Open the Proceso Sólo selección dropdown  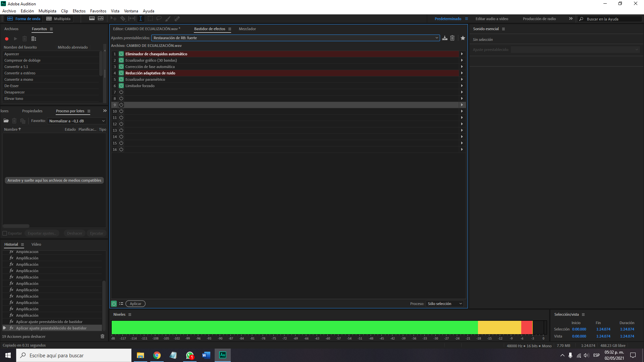(445, 304)
